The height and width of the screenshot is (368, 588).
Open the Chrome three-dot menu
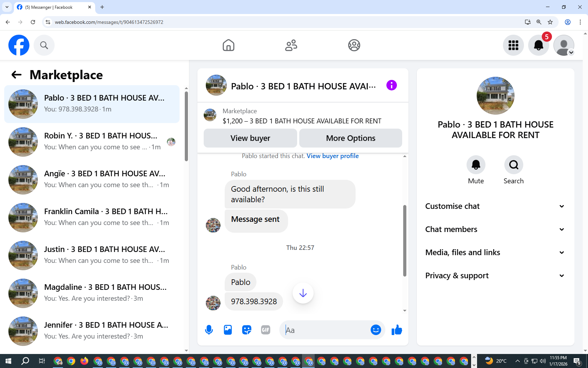(580, 22)
